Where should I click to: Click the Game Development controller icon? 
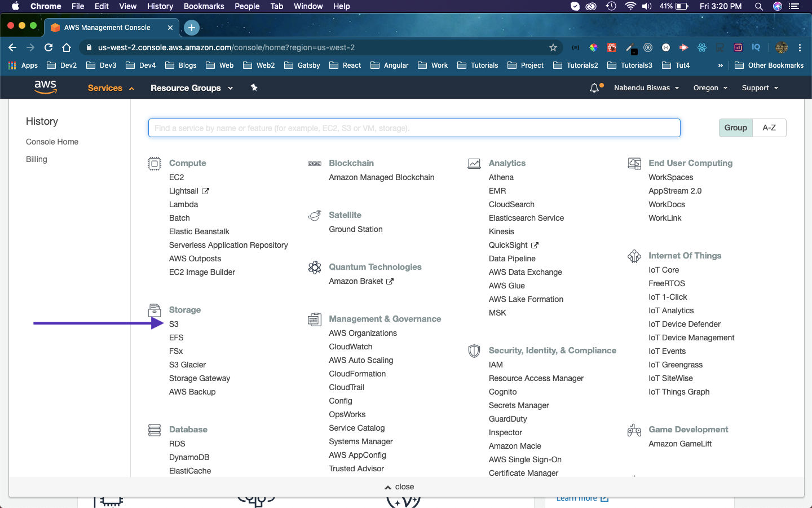634,430
